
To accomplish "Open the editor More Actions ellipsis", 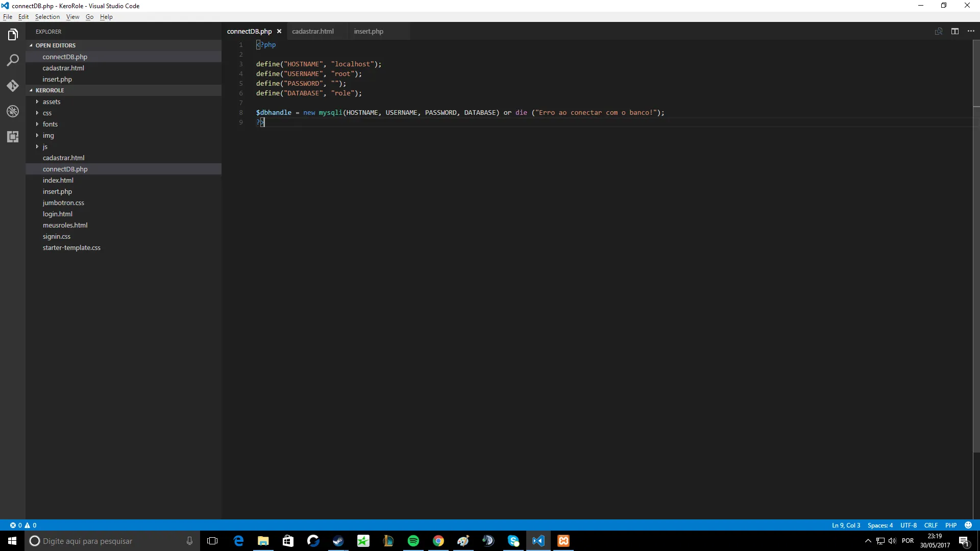I will (971, 31).
